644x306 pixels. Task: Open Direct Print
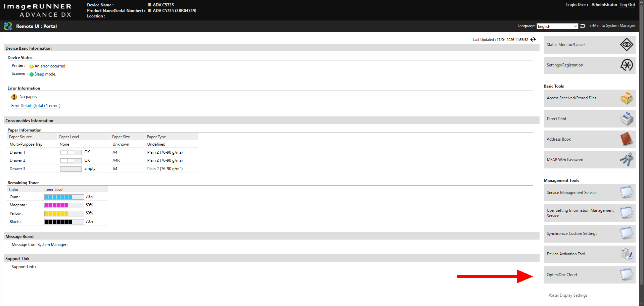point(590,119)
